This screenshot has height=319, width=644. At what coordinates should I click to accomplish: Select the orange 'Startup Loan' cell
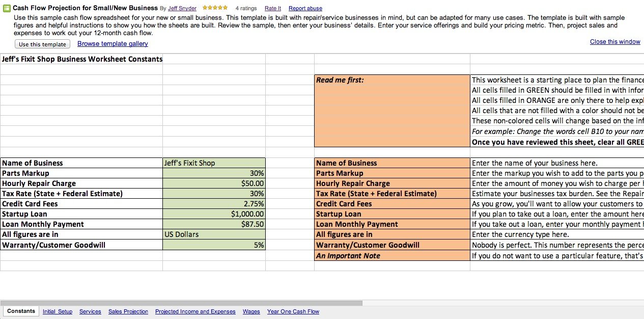pos(392,214)
